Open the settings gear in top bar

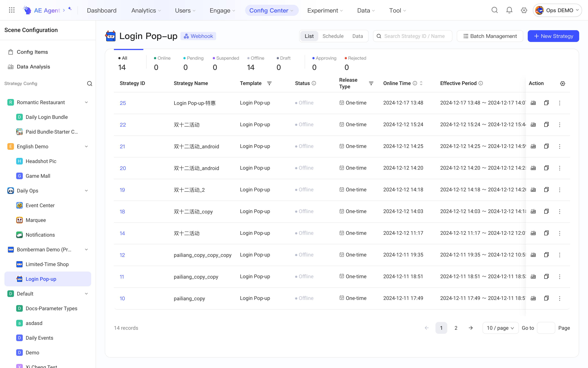tap(524, 10)
